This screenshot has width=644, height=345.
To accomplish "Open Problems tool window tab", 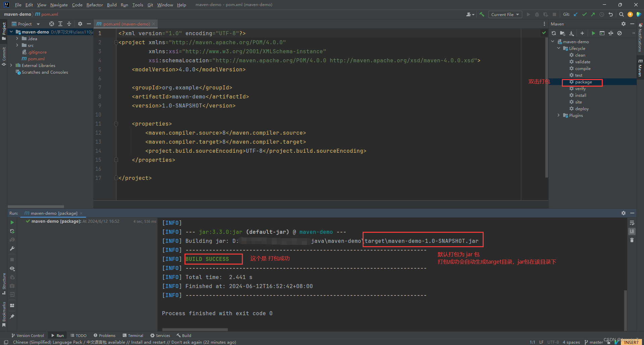I will 104,335.
